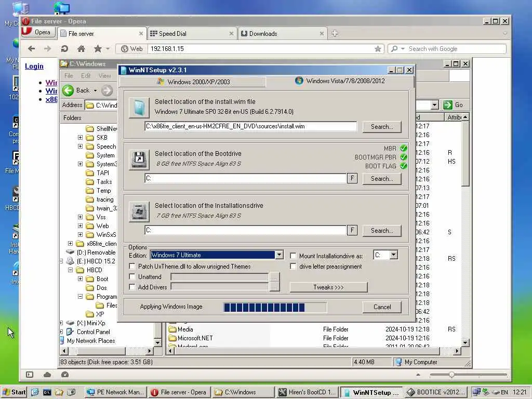The height and width of the screenshot is (399, 532).
Task: Bookmark page with address bar star
Action: [378, 49]
